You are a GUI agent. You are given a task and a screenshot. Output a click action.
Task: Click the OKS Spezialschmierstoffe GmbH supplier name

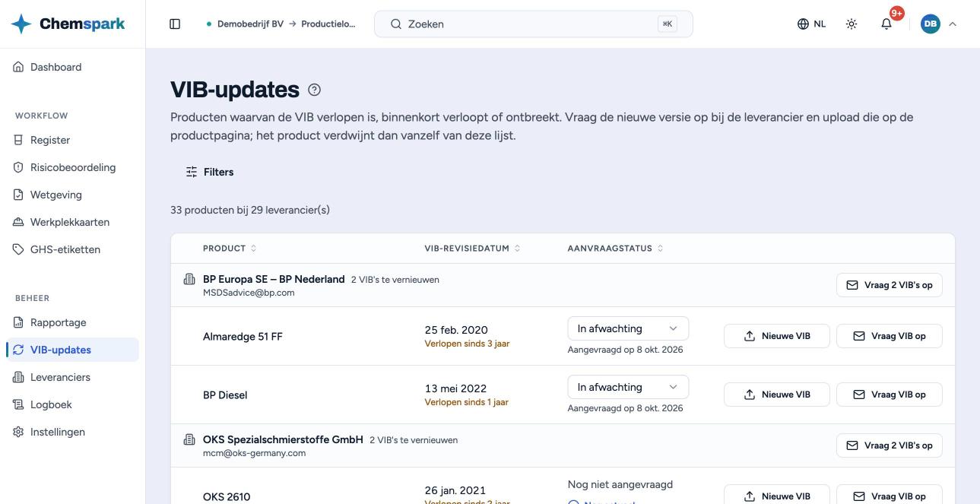click(283, 439)
